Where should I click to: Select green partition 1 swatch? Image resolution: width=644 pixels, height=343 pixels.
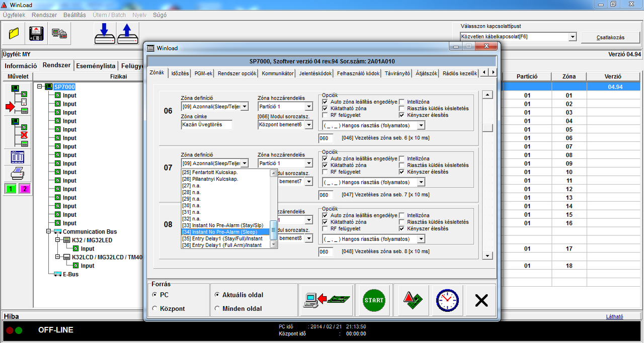pos(10,189)
